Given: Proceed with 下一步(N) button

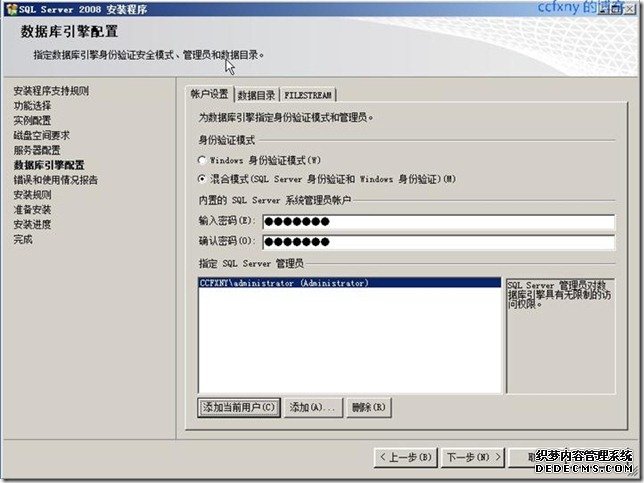Looking at the screenshot, I should point(473,457).
